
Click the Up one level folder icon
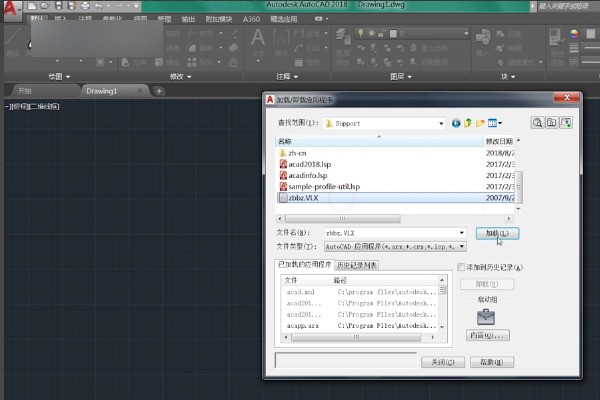tap(468, 123)
